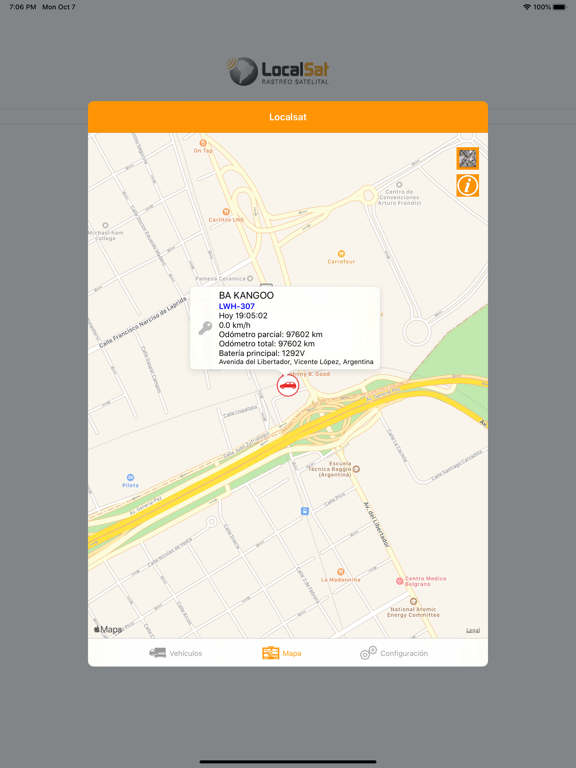Select National Atomic Energy Committee marker
The image size is (576, 768).
pyautogui.click(x=413, y=601)
